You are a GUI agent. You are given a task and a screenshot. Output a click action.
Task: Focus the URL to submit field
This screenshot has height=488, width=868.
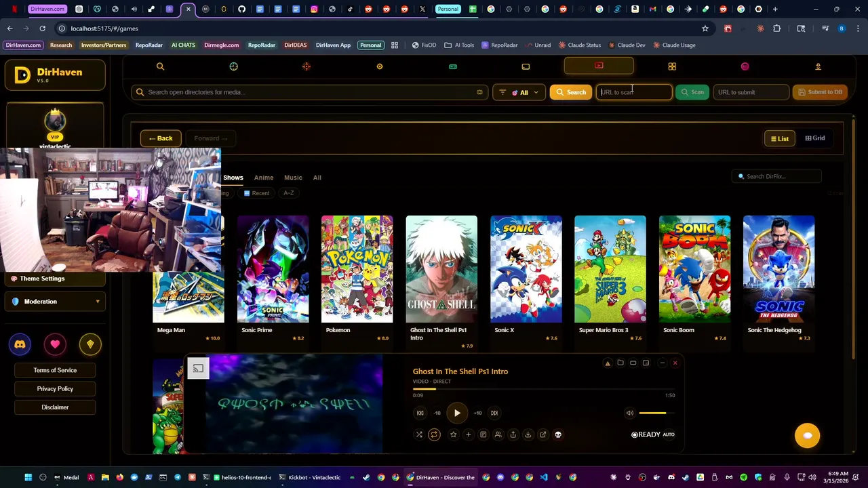coord(751,92)
